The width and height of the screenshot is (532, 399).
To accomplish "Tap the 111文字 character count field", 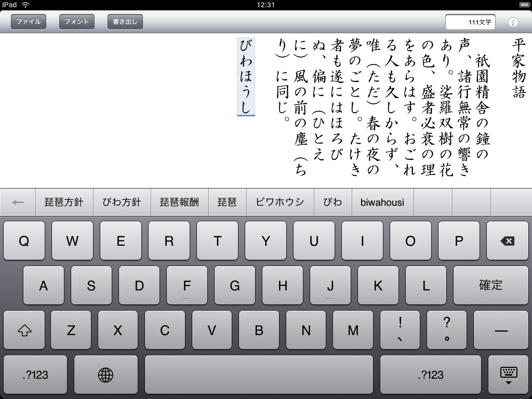I will 470,22.
